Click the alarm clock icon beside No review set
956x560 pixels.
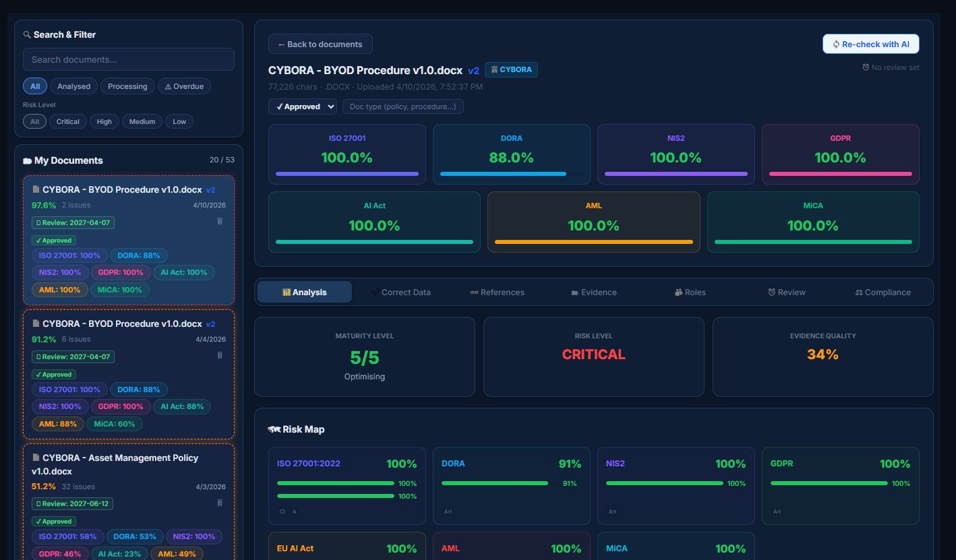866,67
